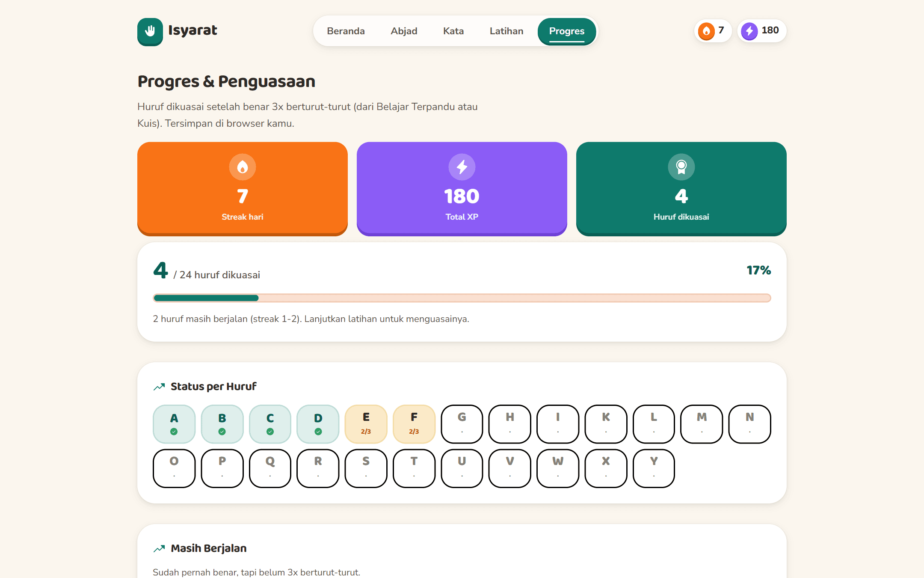Click the lightning XP icon in header

tap(749, 31)
